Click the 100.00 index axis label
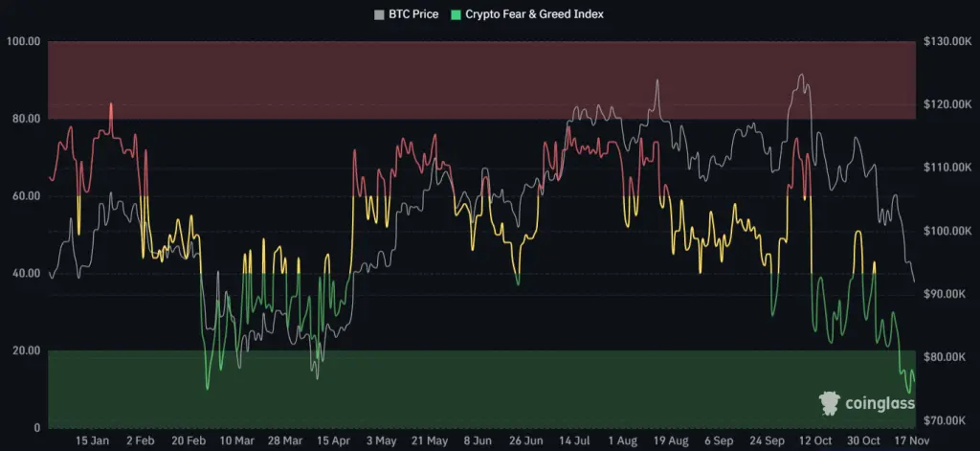This screenshot has width=980, height=451. [23, 42]
